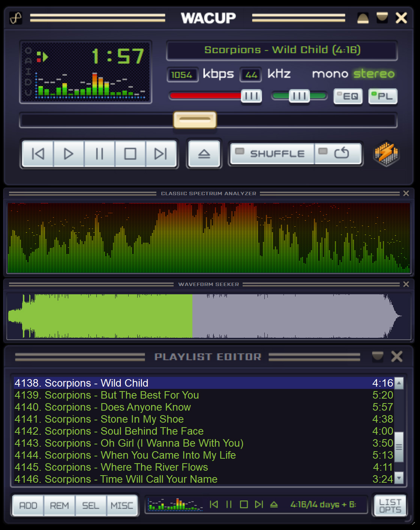
Task: Stop playback using the main stop button
Action: coord(130,154)
